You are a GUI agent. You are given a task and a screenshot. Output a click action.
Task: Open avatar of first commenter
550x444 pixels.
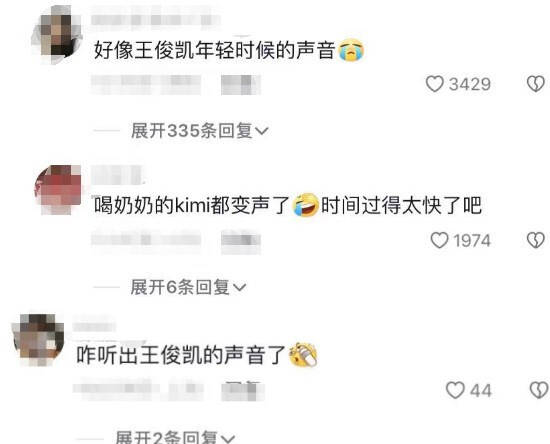(58, 34)
